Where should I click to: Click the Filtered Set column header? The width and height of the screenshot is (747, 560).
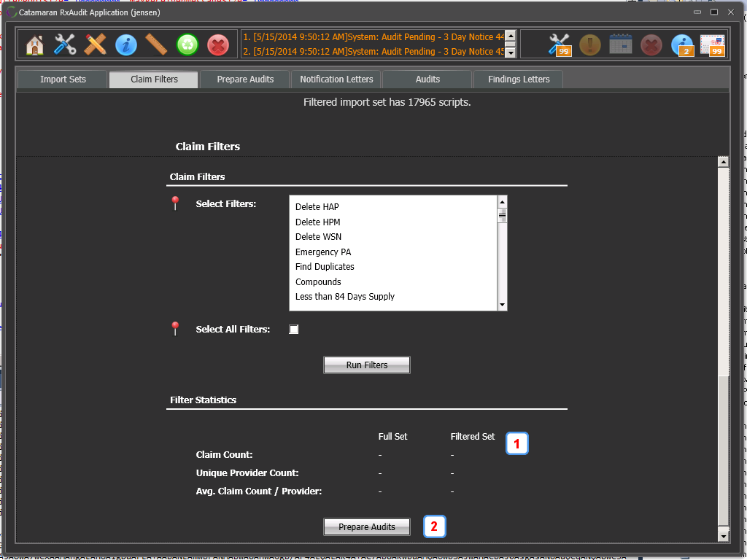(473, 436)
